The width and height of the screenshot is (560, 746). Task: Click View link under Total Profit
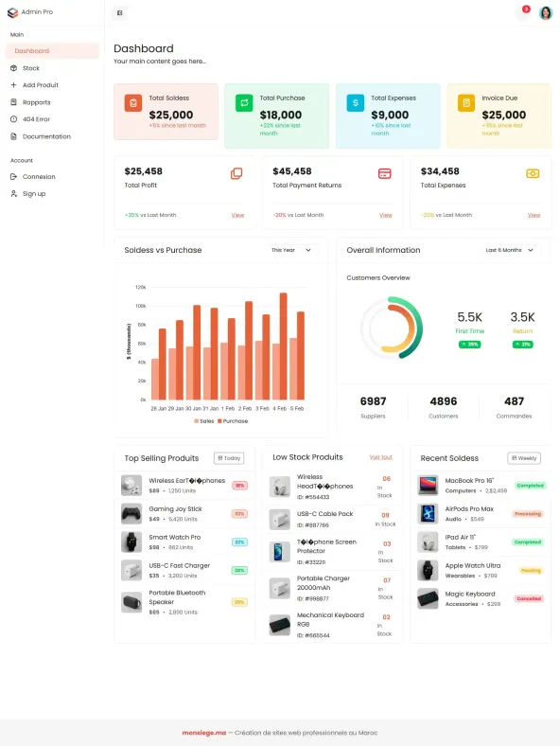pos(237,215)
